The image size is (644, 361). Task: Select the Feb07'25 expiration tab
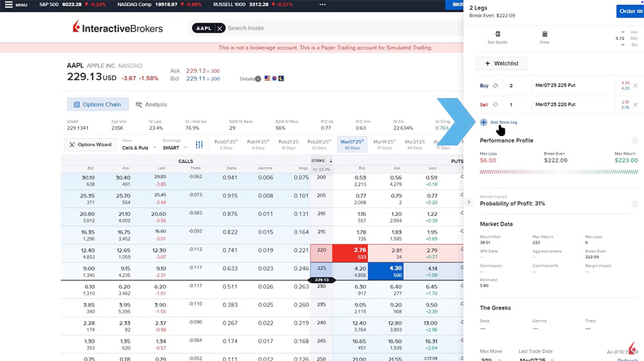click(226, 144)
